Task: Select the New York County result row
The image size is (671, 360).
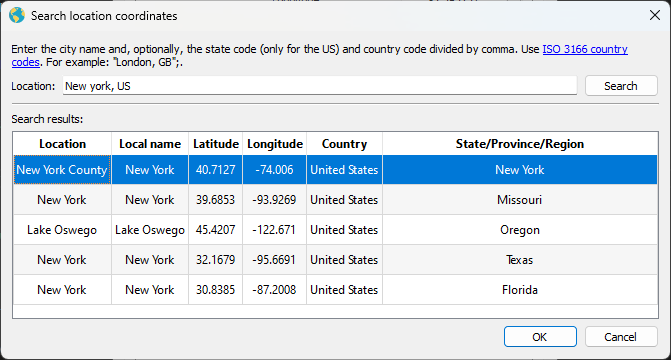Action: click(x=336, y=170)
